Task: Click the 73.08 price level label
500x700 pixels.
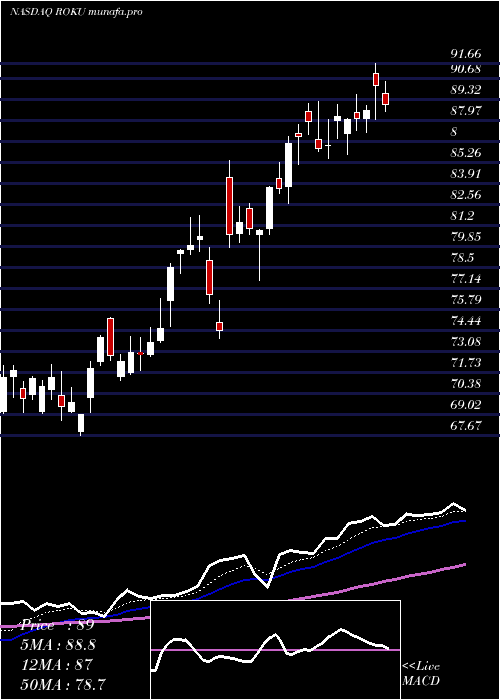Action: click(x=466, y=342)
